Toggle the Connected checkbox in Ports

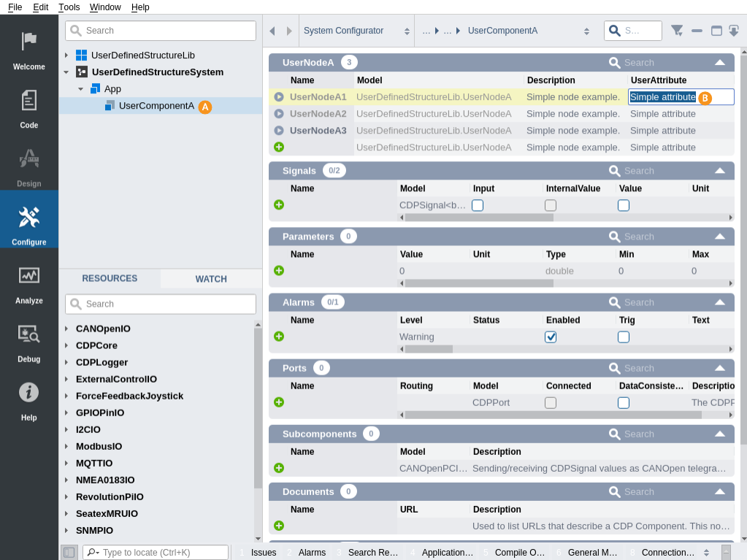(551, 402)
